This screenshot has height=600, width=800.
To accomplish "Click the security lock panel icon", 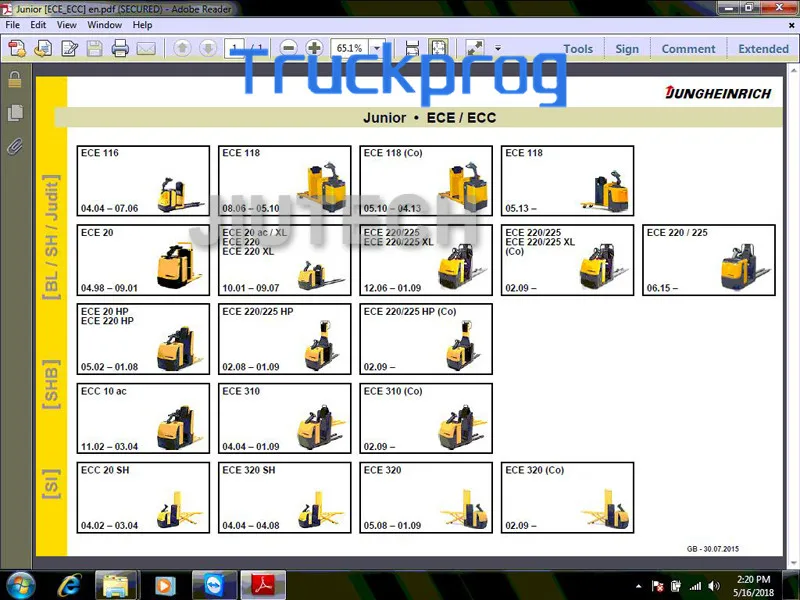I will pyautogui.click(x=15, y=80).
